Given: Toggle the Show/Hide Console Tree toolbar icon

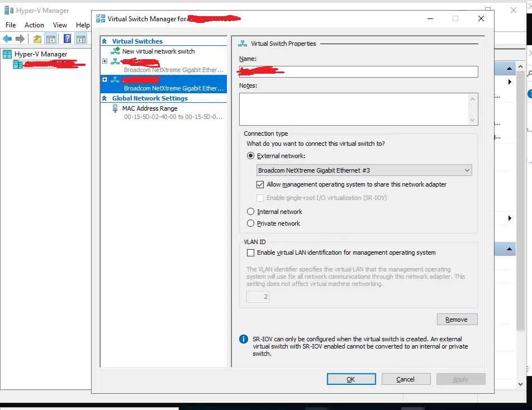Looking at the screenshot, I should point(51,39).
